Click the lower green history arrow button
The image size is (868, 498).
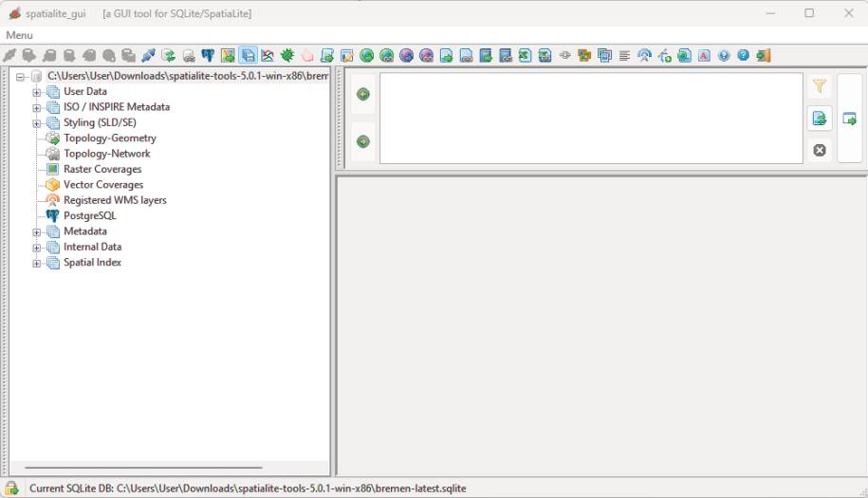[363, 141]
